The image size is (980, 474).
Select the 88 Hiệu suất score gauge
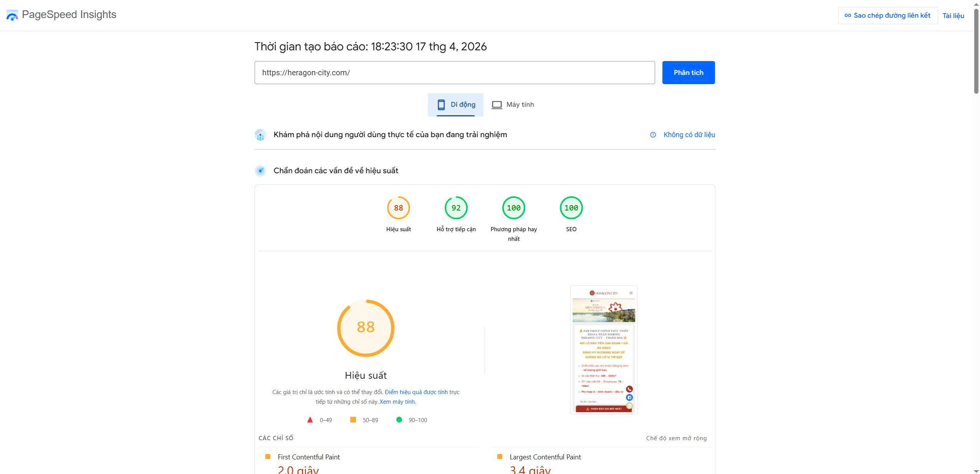398,208
